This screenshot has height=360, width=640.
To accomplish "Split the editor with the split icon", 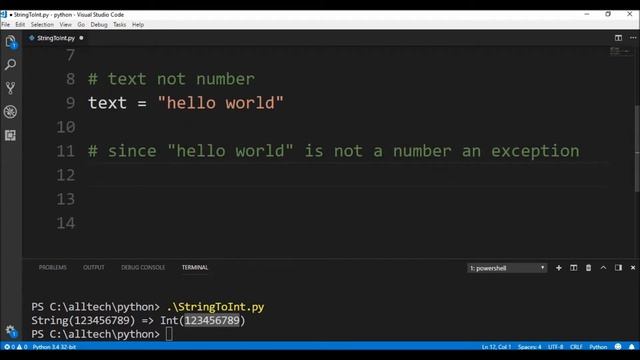I will [x=618, y=38].
